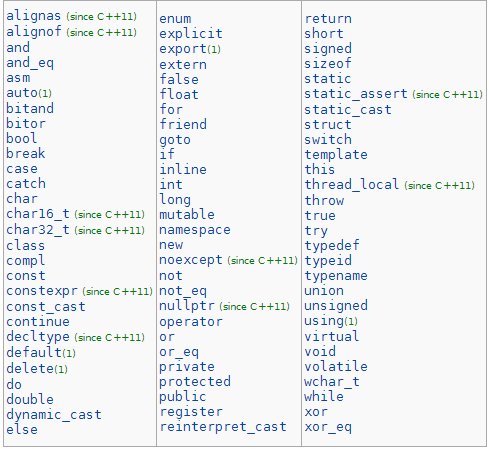Open the constexpr keyword page

pos(42,291)
